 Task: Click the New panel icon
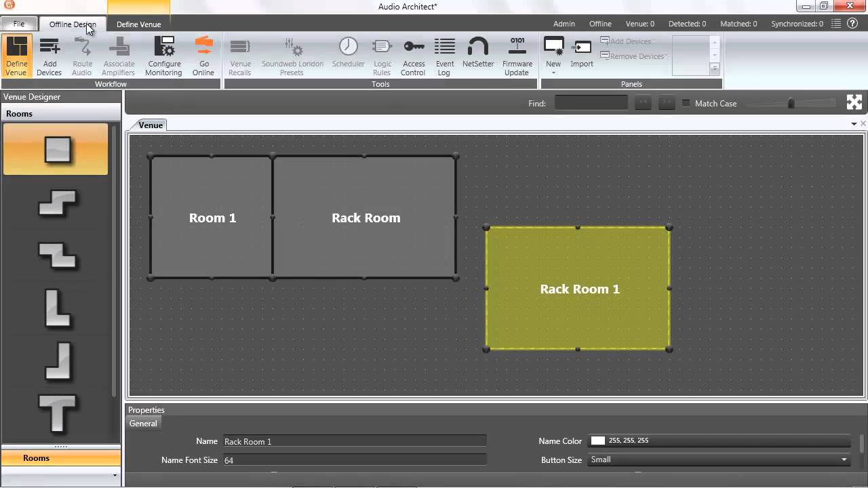(553, 52)
